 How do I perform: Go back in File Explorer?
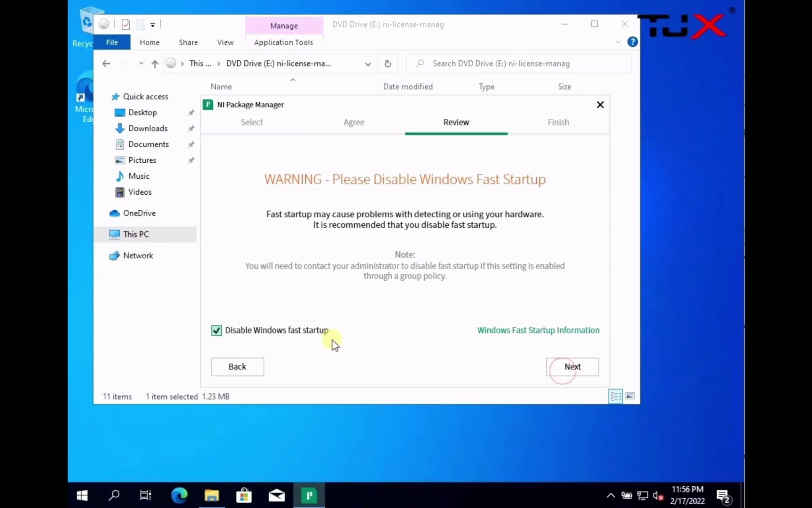(106, 63)
